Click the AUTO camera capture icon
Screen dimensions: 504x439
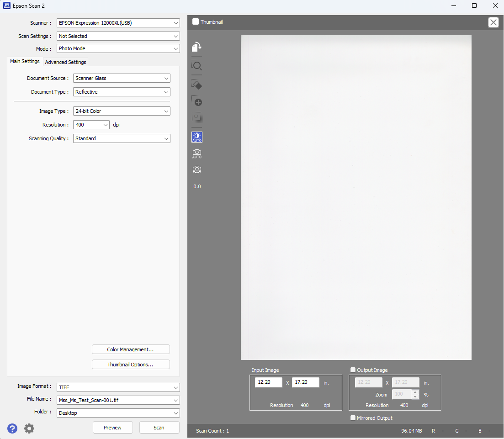(196, 153)
